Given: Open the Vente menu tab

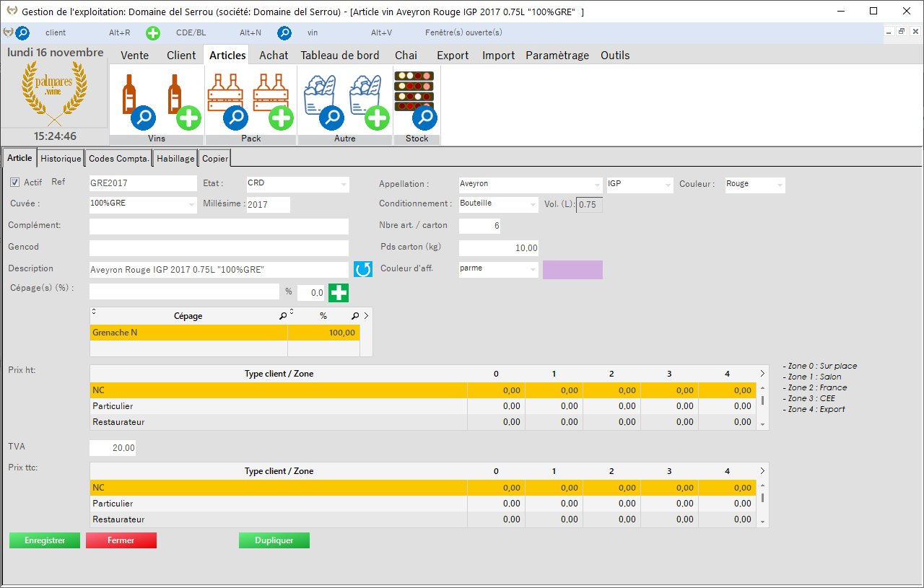Looking at the screenshot, I should click(134, 56).
